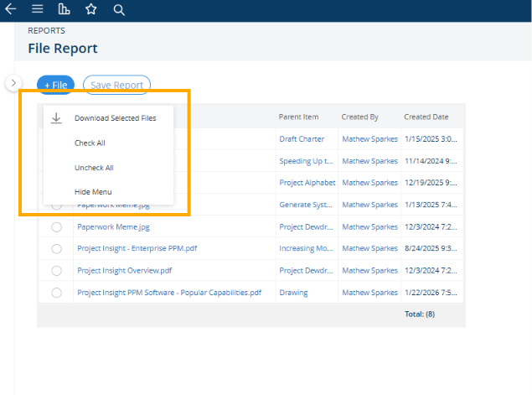Click date 12/19/2025 cell

point(431,183)
